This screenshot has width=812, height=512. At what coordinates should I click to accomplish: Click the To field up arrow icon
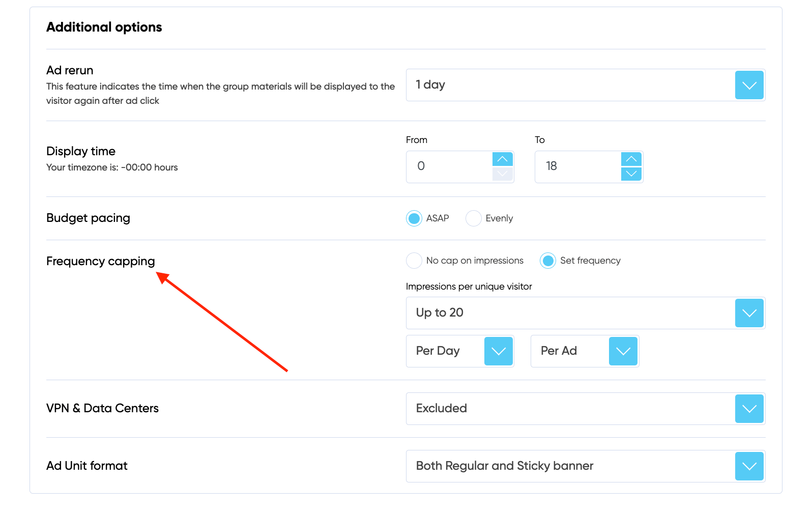point(631,159)
